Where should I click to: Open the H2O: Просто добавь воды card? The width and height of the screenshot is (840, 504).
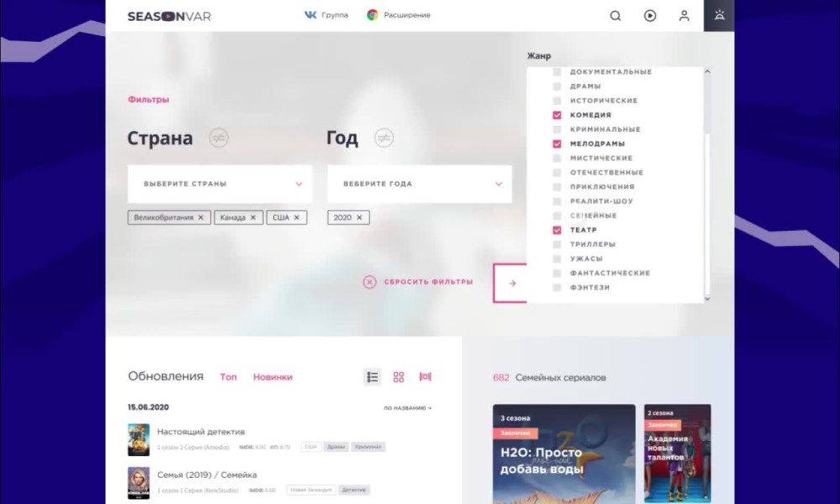tap(564, 454)
